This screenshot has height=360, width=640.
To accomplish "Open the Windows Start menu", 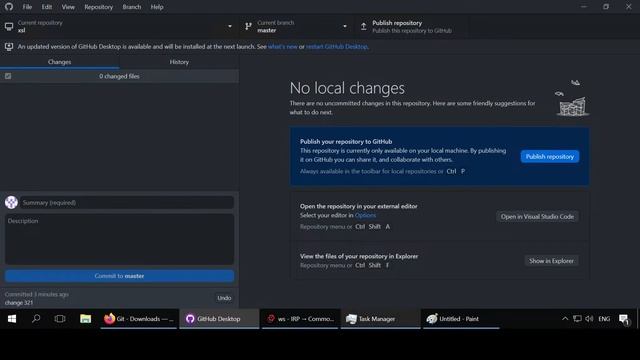I will pyautogui.click(x=12, y=319).
